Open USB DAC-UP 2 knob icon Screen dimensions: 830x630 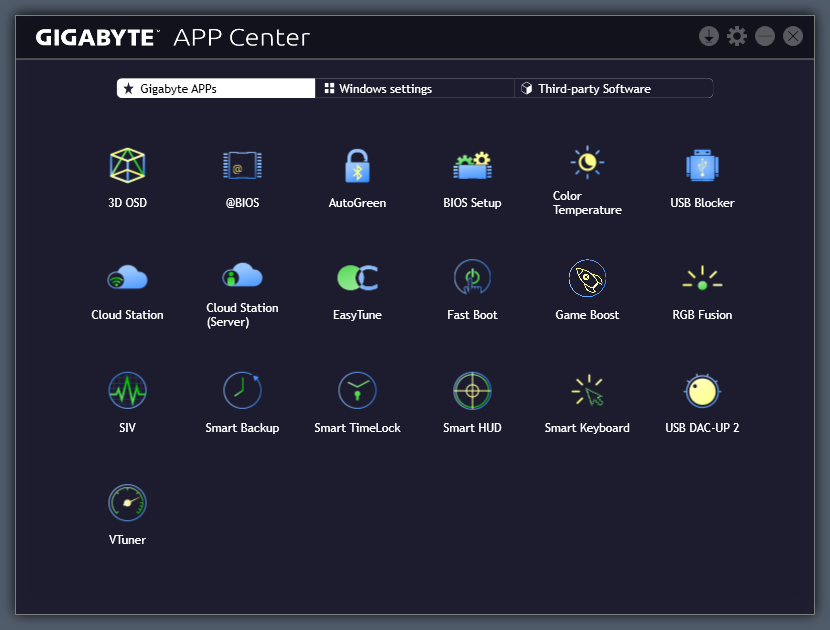(x=702, y=390)
